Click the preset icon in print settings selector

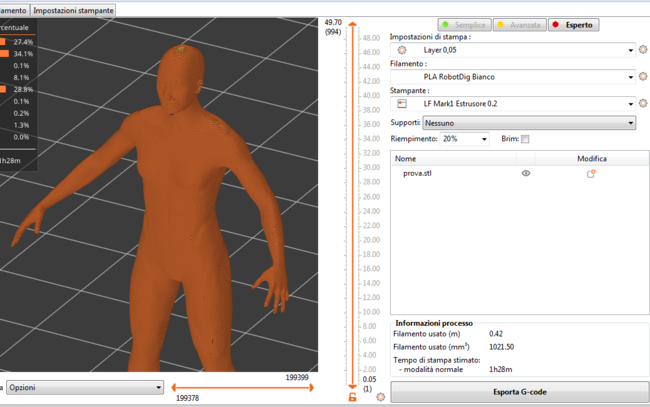(x=402, y=49)
